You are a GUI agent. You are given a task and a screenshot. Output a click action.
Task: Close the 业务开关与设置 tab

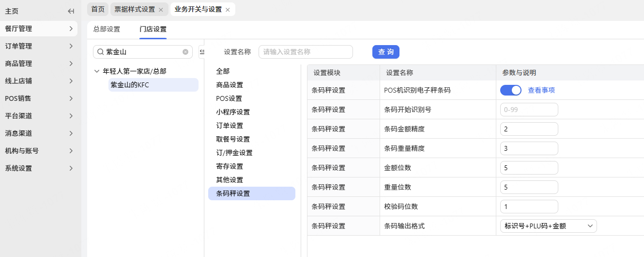tap(228, 10)
